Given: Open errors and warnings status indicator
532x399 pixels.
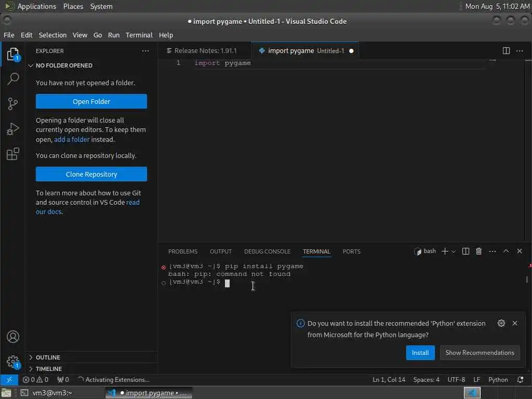Looking at the screenshot, I should pyautogui.click(x=36, y=380).
